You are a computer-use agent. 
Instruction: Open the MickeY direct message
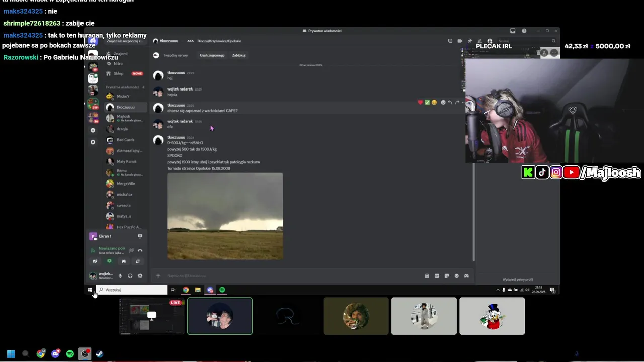click(x=126, y=96)
